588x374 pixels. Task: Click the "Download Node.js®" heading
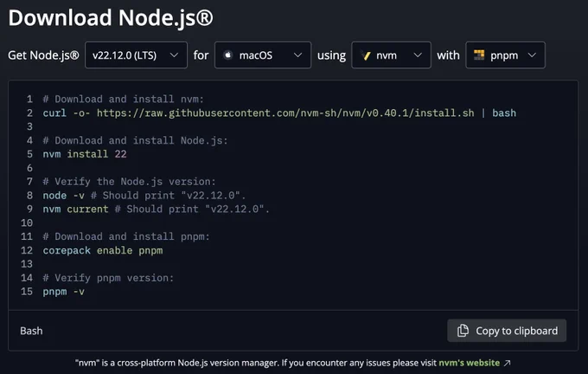pos(111,17)
